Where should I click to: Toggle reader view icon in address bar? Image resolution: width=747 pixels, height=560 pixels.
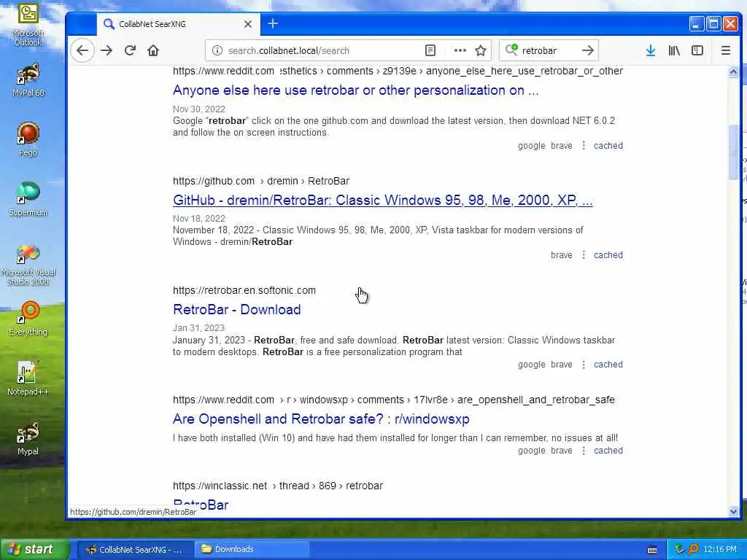click(x=430, y=50)
